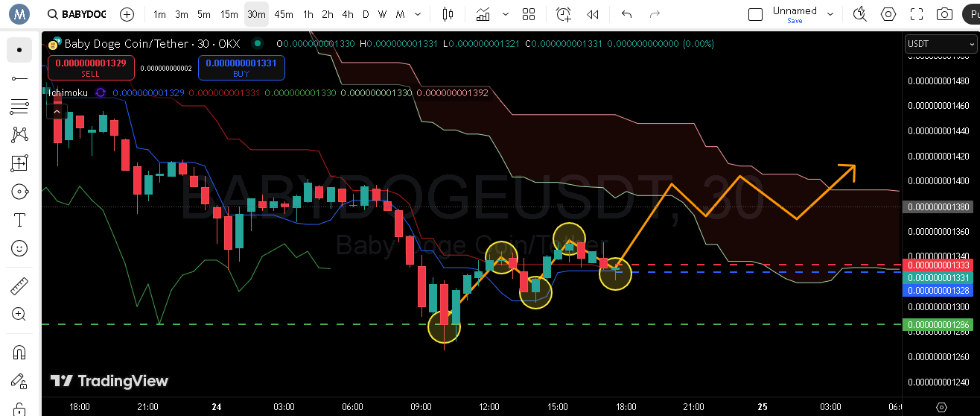
Task: Switch to the 2h timeframe
Action: [328, 14]
